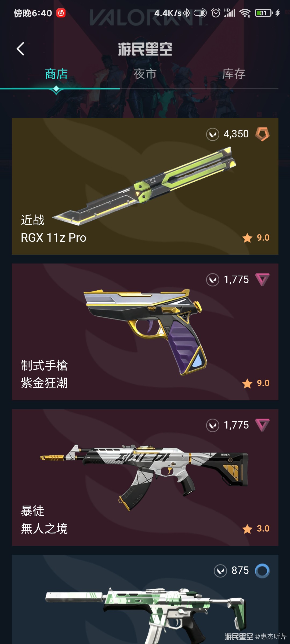Open the 紫金狂潮 pistol image
290x644 pixels.
point(145,332)
